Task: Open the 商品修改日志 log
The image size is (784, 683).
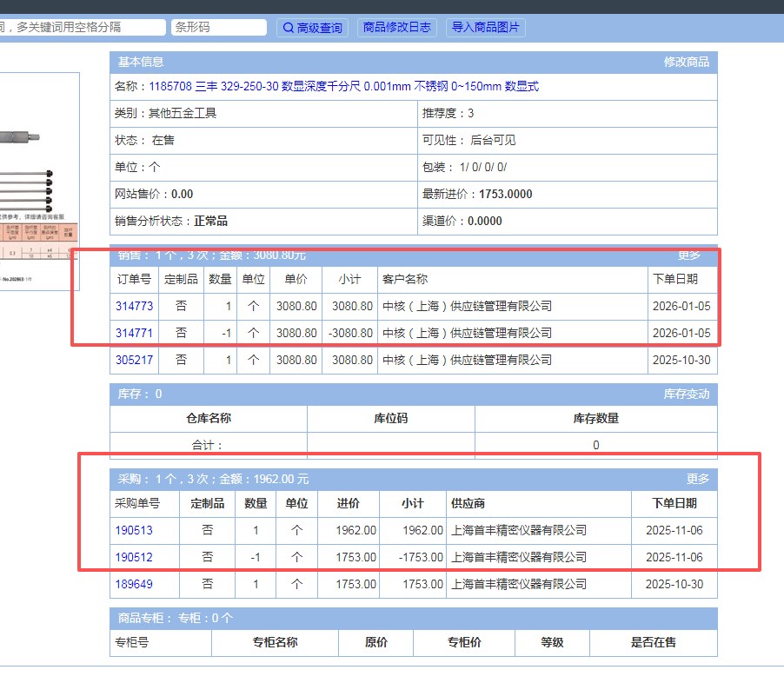Action: pyautogui.click(x=396, y=28)
